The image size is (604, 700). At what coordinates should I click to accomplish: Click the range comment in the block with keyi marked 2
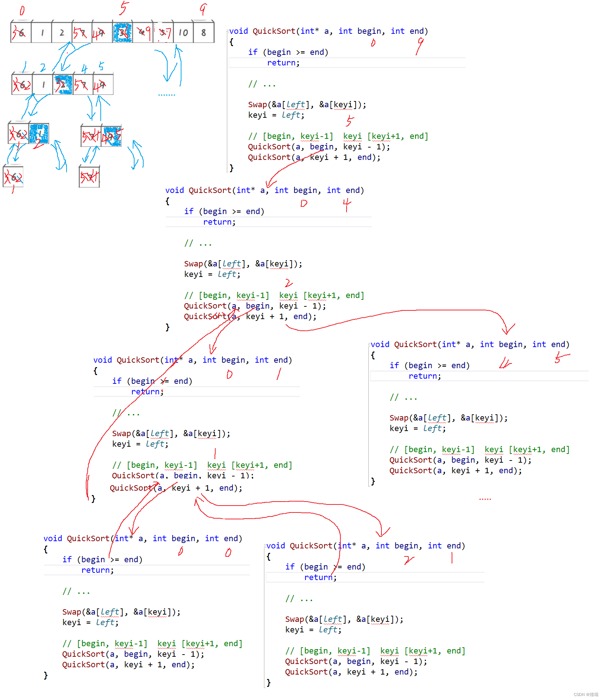(x=274, y=295)
